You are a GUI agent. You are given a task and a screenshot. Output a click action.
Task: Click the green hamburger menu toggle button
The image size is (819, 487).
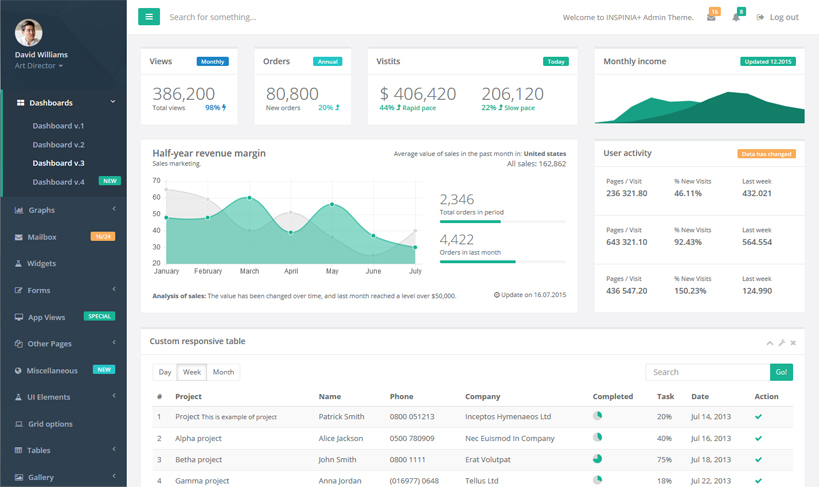pyautogui.click(x=149, y=17)
